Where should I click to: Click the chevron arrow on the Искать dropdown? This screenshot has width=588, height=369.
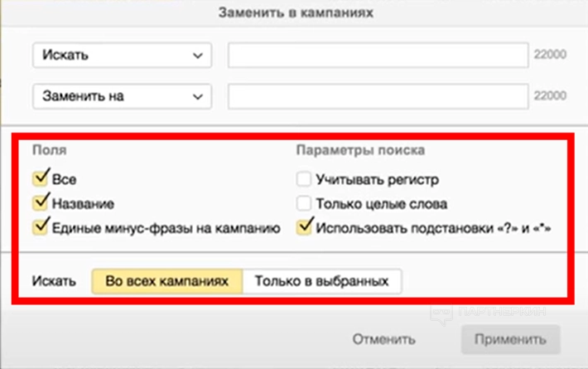coord(196,56)
